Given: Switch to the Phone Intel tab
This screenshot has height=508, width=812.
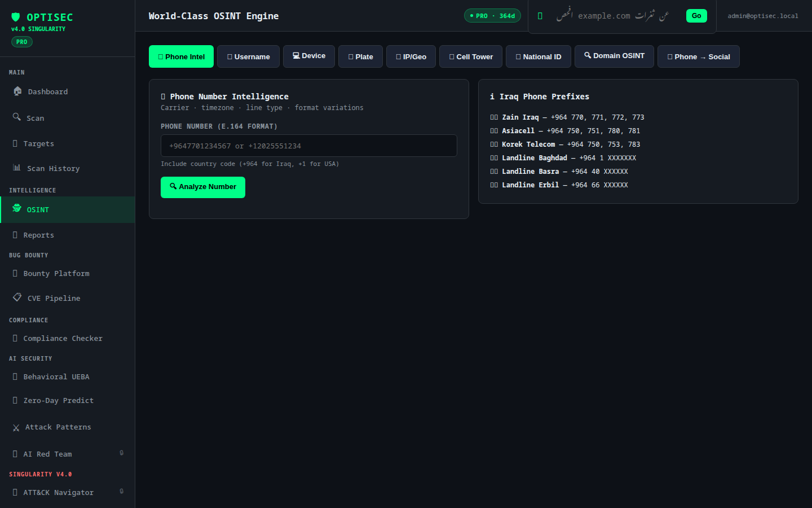Looking at the screenshot, I should pyautogui.click(x=181, y=56).
